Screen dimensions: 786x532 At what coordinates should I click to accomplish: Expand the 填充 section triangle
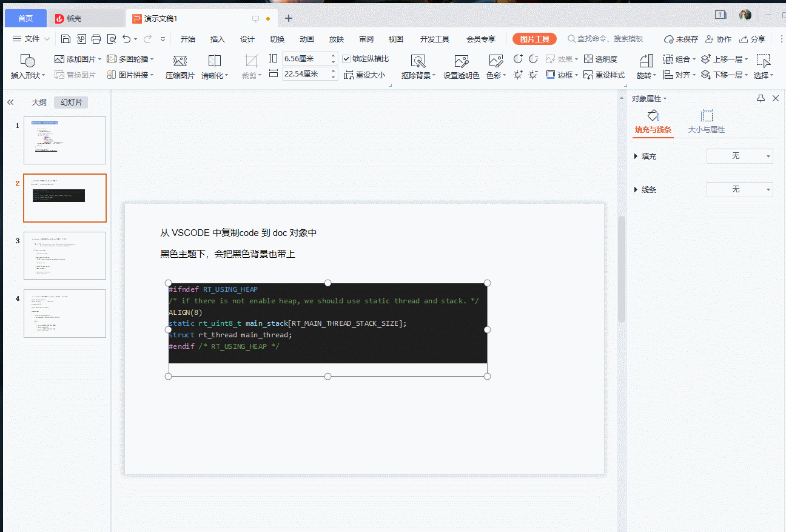(636, 157)
